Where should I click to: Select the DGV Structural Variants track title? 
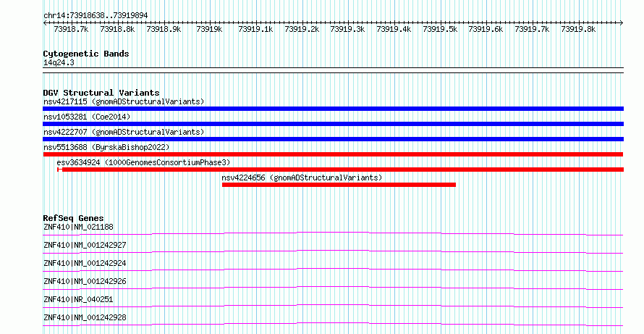[101, 93]
